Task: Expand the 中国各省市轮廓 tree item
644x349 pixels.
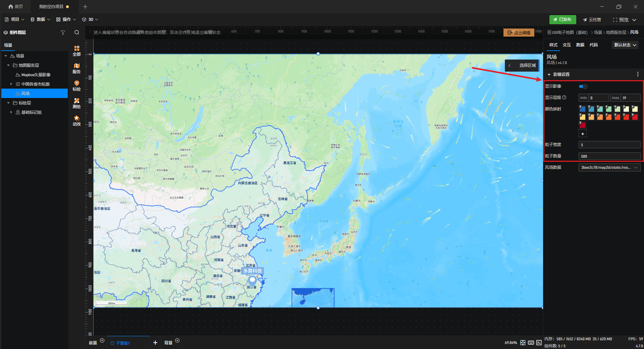Action: (x=11, y=84)
